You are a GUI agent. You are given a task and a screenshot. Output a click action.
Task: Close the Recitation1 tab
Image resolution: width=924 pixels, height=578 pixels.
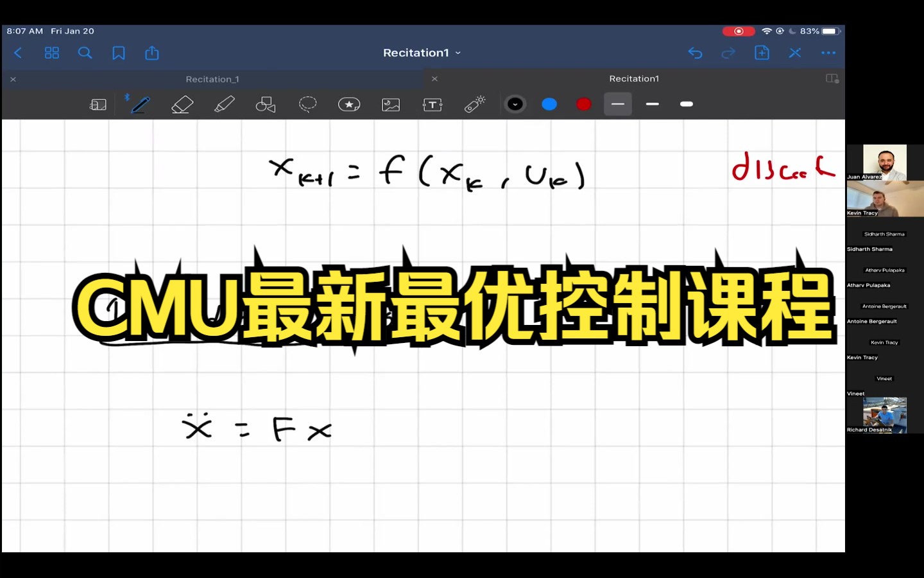[x=434, y=78]
